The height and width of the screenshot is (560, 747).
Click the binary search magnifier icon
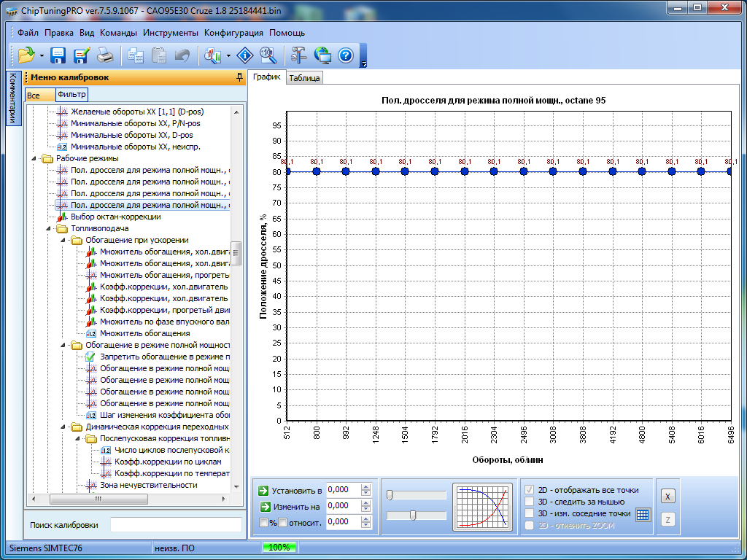pyautogui.click(x=268, y=55)
